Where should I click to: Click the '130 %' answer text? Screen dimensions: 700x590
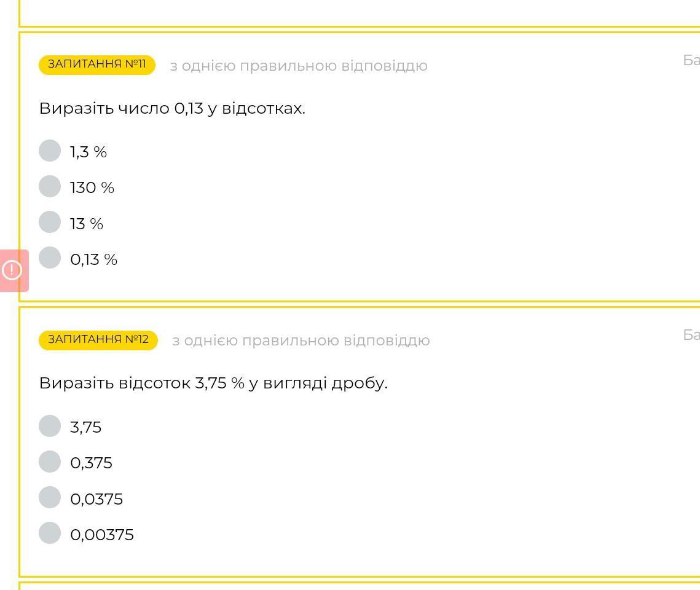tap(92, 188)
